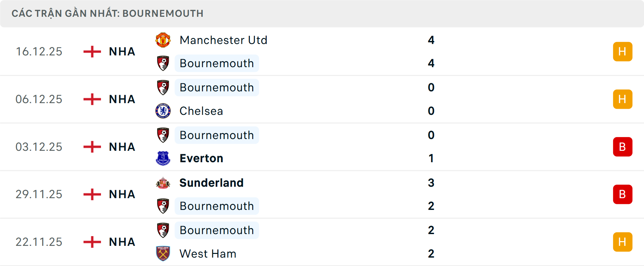644x266 pixels.
Task: Click the yellow H badge for the Manchester Utd match
Action: (623, 51)
